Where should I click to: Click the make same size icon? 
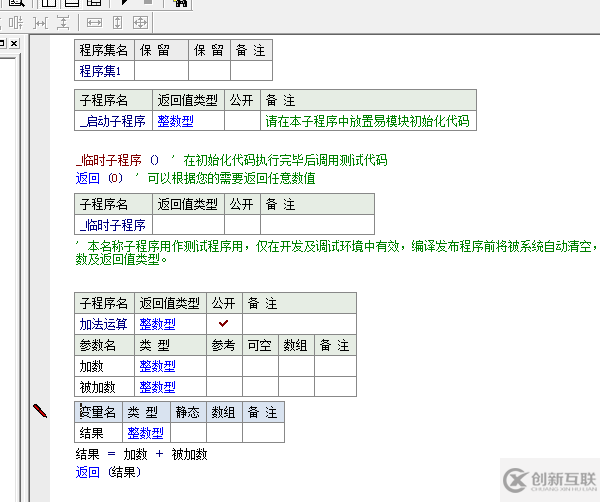pyautogui.click(x=140, y=23)
